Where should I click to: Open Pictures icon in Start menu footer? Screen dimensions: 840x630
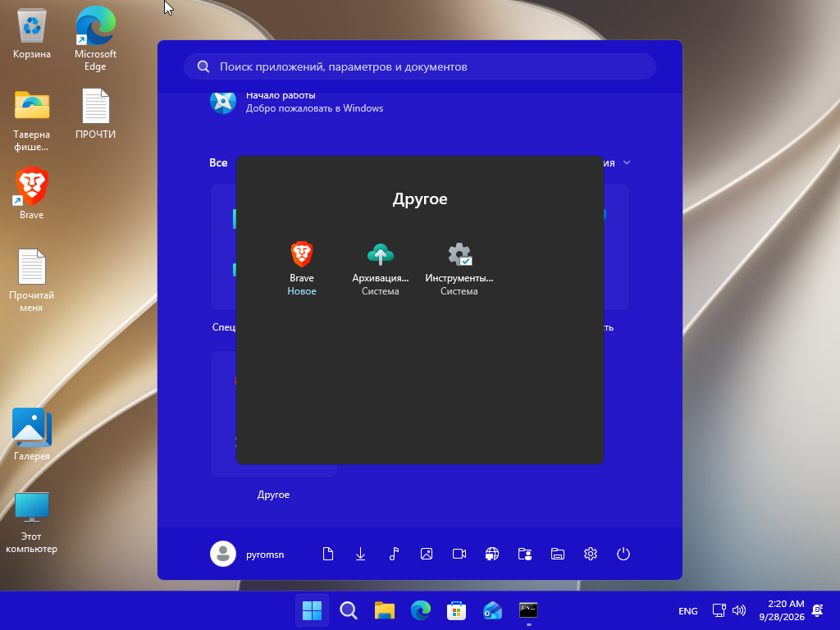coord(427,554)
